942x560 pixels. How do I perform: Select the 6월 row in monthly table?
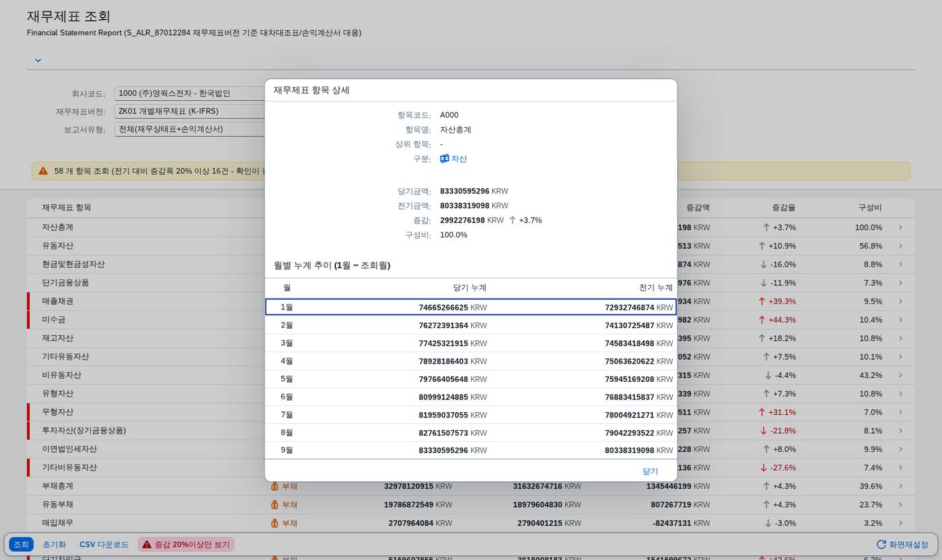(x=471, y=397)
